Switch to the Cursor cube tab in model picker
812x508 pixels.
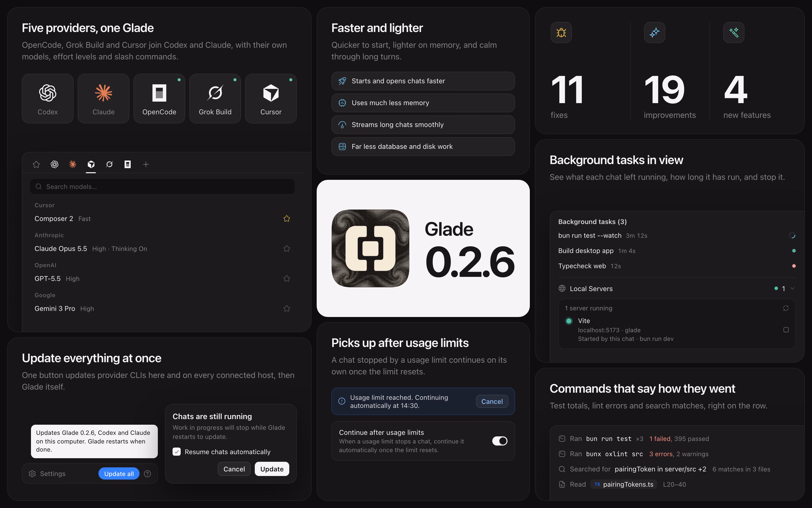point(91,164)
